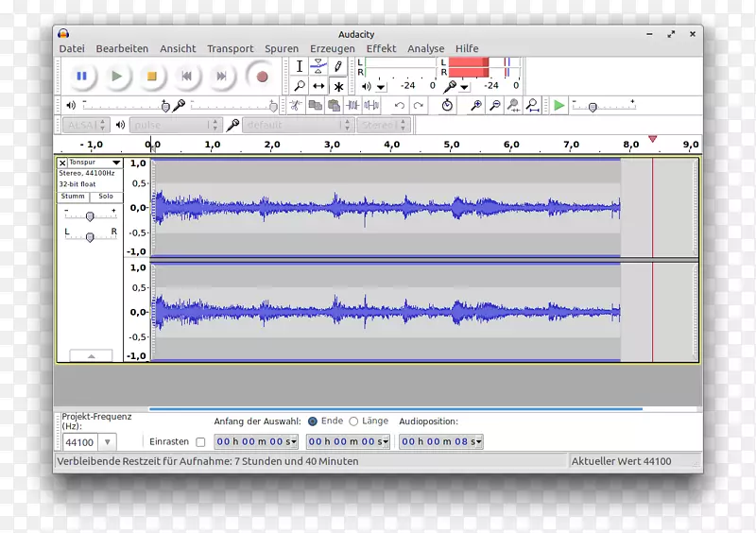Image resolution: width=756 pixels, height=533 pixels.
Task: Skip to start of track
Action: click(186, 77)
